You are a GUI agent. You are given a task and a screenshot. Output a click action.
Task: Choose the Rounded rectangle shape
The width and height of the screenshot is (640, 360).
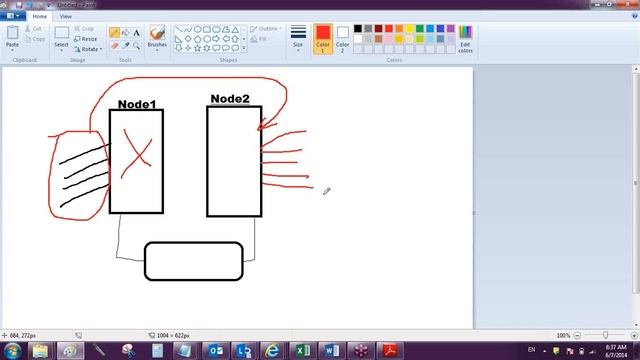tap(216, 29)
